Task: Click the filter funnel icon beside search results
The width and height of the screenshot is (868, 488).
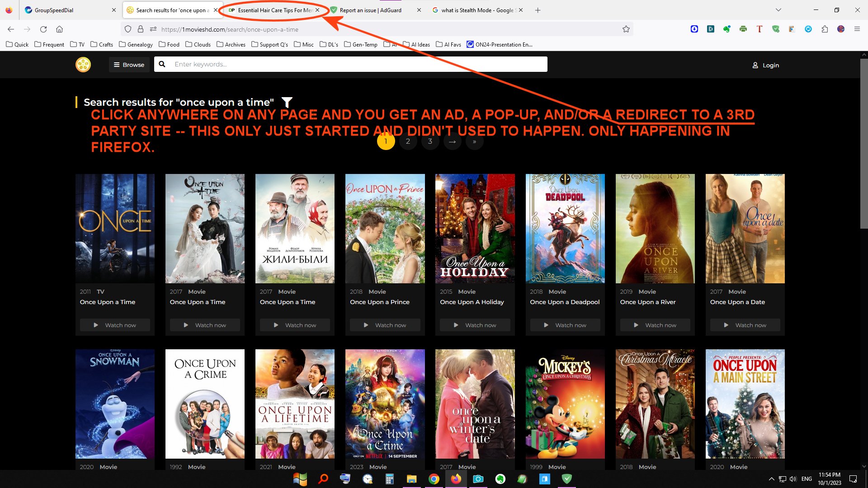Action: 287,102
